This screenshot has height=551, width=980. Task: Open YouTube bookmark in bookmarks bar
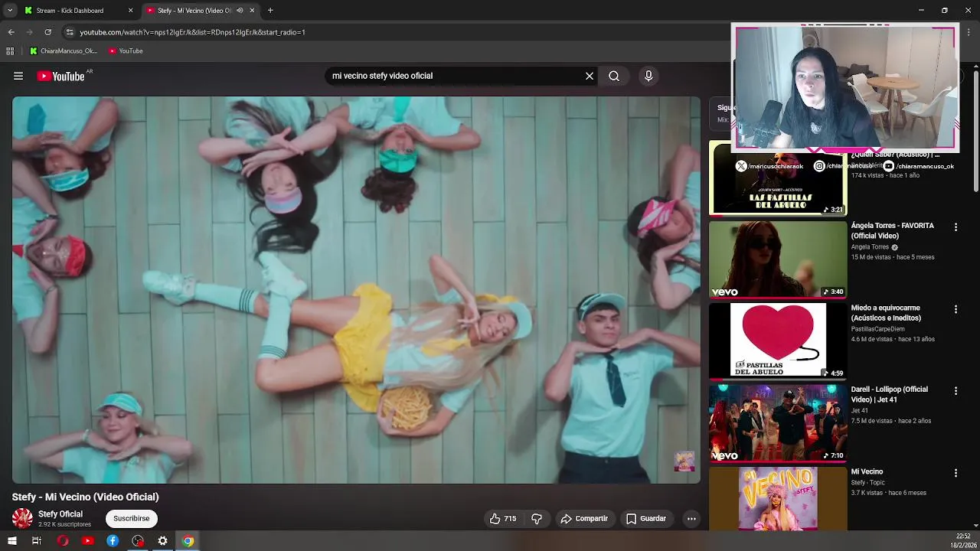coord(126,51)
